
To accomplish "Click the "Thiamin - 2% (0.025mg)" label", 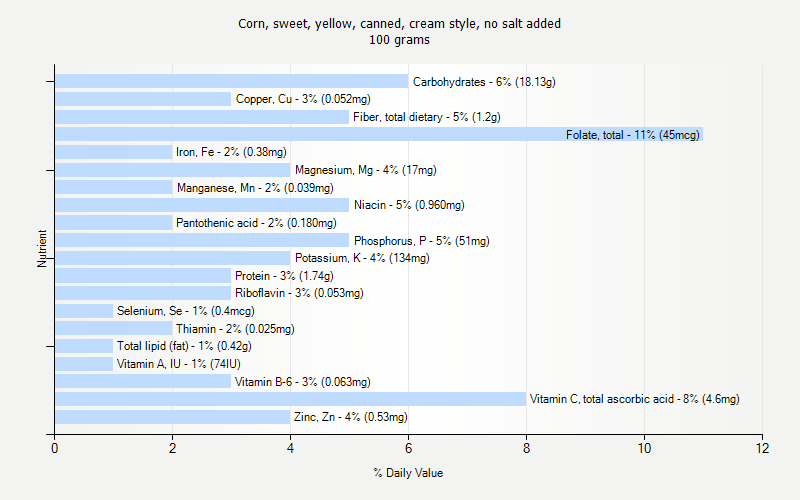I will click(235, 329).
